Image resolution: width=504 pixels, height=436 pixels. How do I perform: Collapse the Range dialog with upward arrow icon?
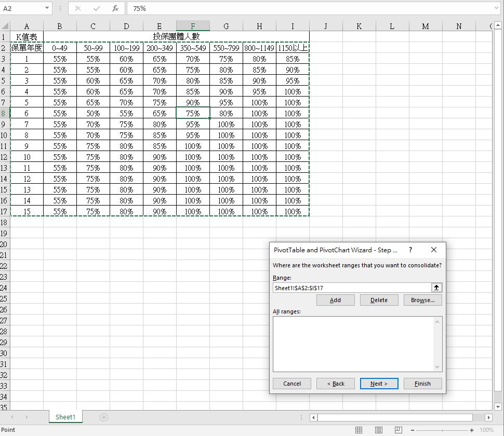tap(436, 288)
